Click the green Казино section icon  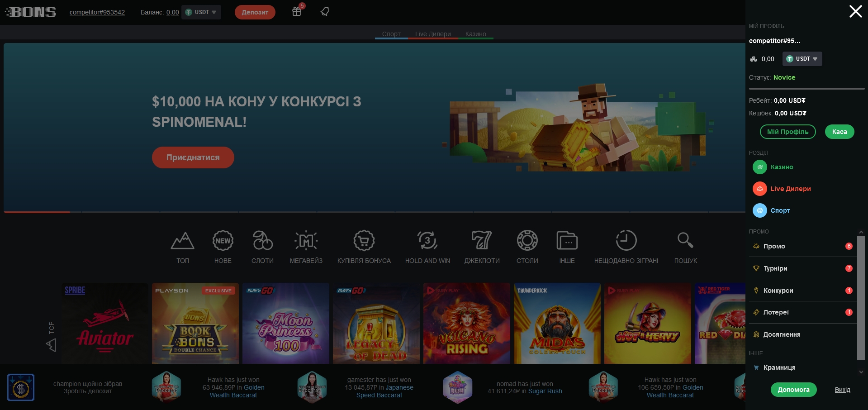point(760,167)
